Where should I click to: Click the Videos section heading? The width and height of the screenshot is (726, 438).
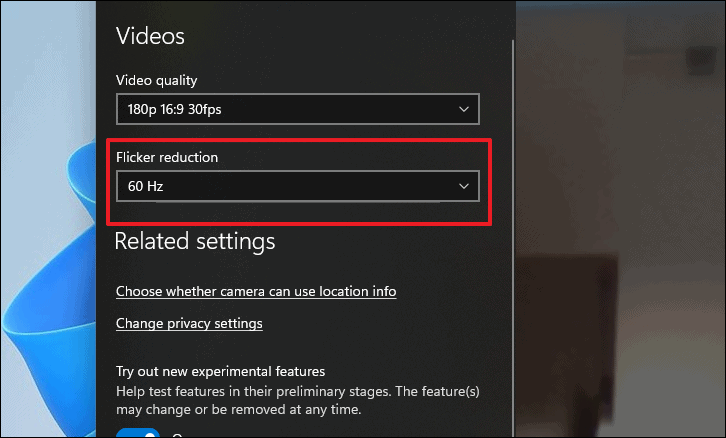[150, 36]
